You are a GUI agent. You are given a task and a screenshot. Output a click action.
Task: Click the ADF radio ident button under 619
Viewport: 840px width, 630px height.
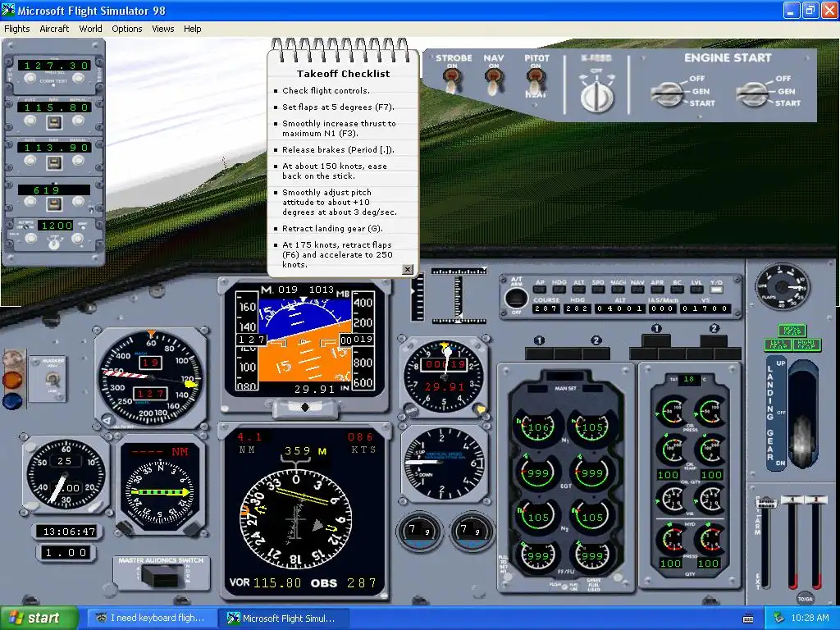pyautogui.click(x=53, y=203)
